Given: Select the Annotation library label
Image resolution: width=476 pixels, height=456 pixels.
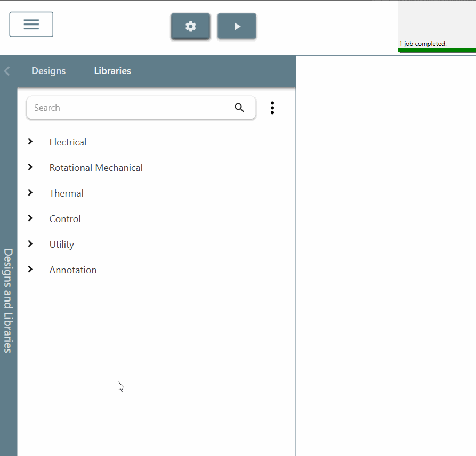Looking at the screenshot, I should click(x=73, y=270).
